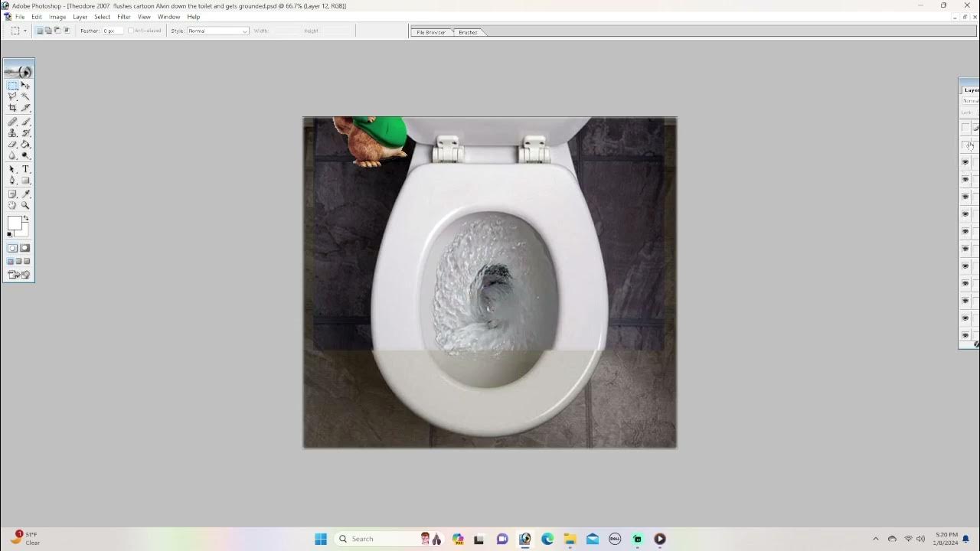980x551 pixels.
Task: Open the File menu
Action: pos(20,17)
